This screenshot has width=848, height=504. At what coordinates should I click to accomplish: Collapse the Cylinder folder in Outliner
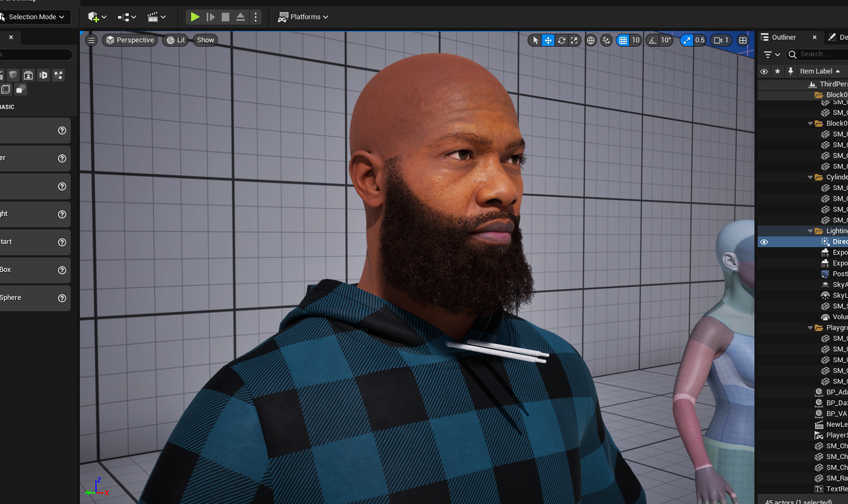coord(810,177)
